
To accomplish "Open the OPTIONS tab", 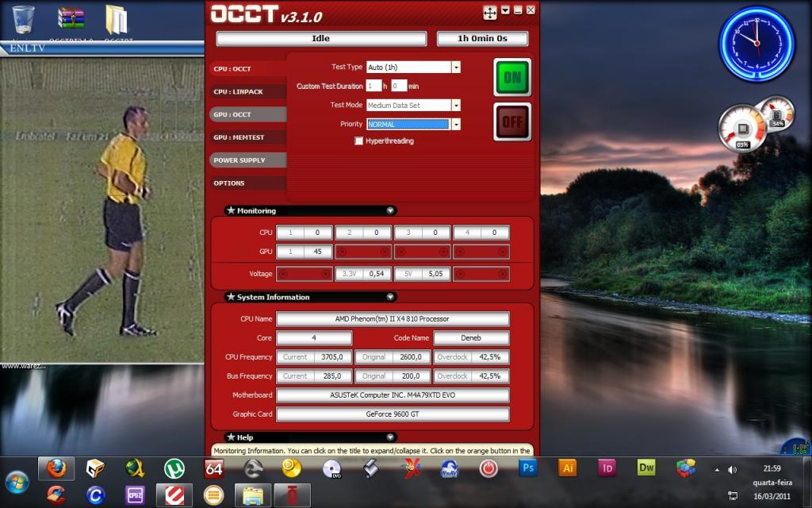I will click(248, 183).
